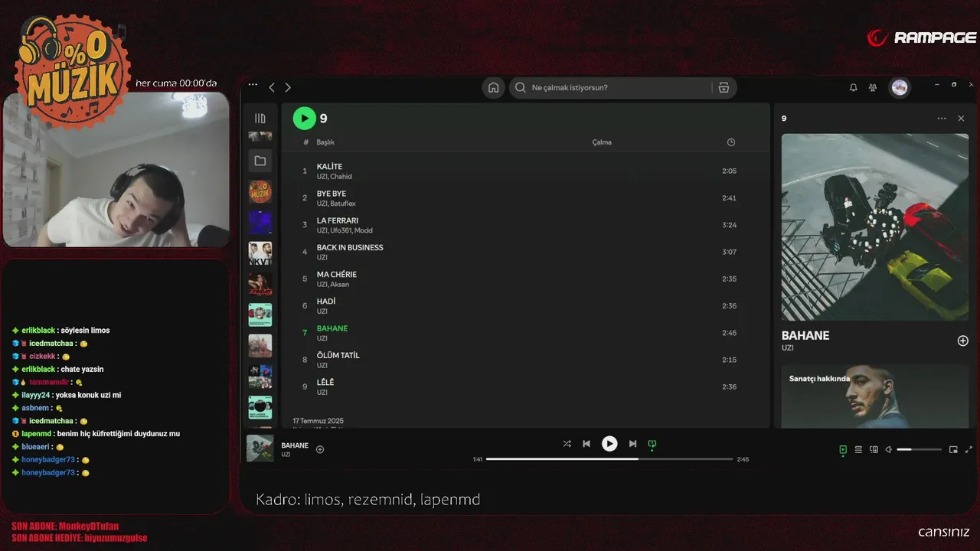
Task: Toggle Now Playing view icon
Action: tap(843, 450)
